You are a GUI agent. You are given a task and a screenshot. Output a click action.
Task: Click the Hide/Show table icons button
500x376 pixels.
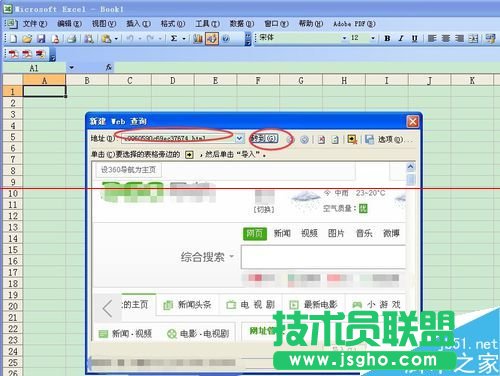352,139
